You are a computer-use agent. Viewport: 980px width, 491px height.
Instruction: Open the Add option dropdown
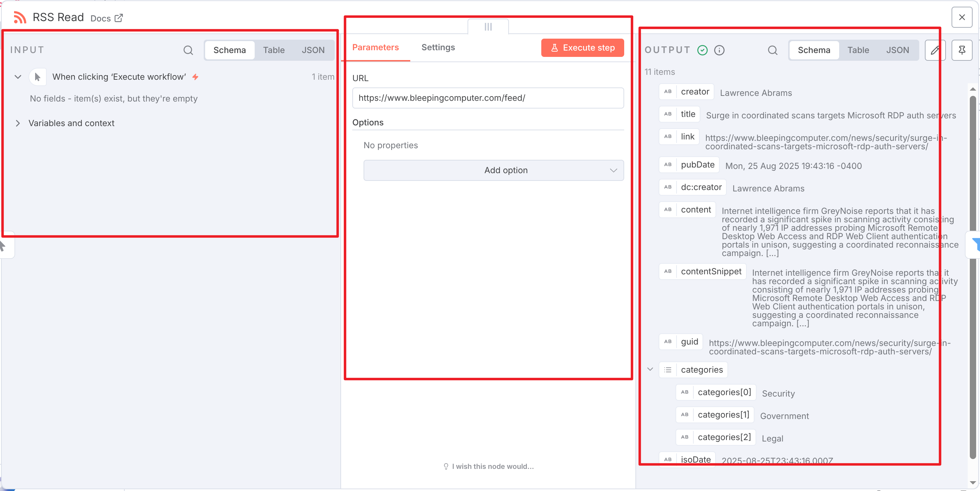pos(494,170)
